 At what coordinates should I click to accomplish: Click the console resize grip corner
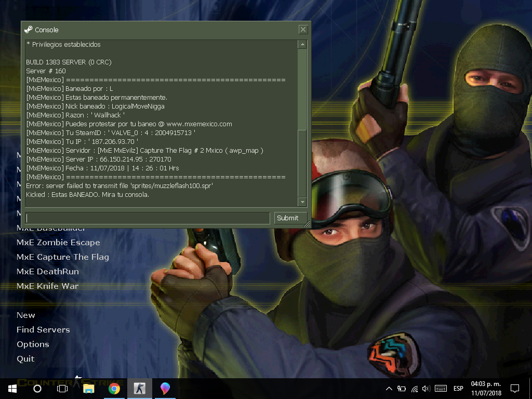pos(307,223)
